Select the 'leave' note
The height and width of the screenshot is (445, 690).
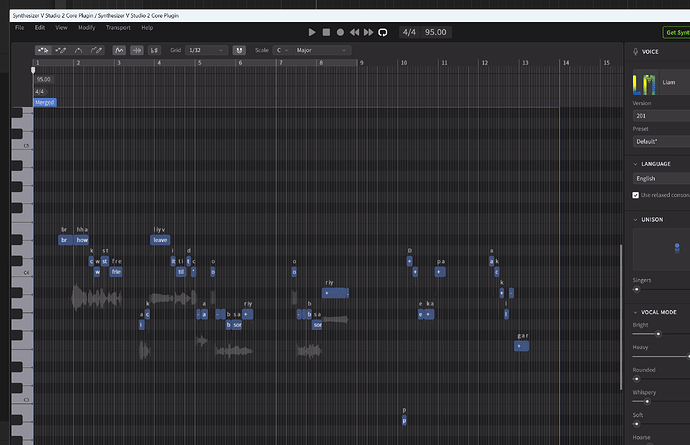pyautogui.click(x=160, y=240)
